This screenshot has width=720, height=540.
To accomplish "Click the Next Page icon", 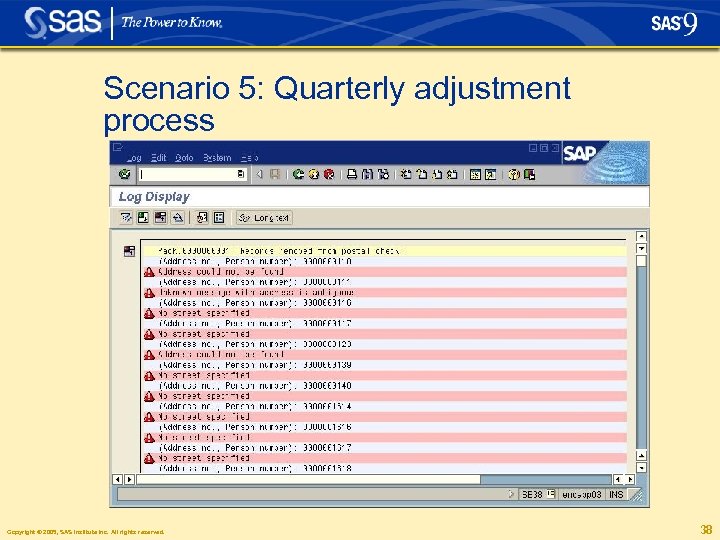I will (x=437, y=174).
